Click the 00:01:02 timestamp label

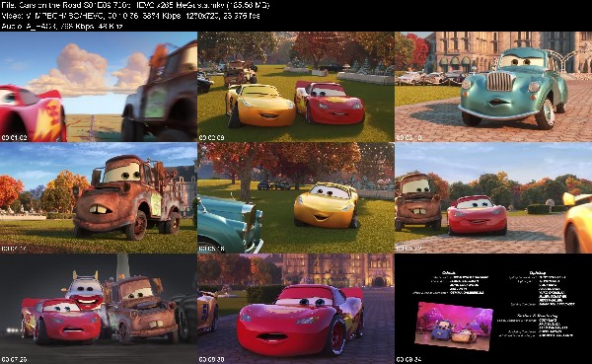point(15,138)
